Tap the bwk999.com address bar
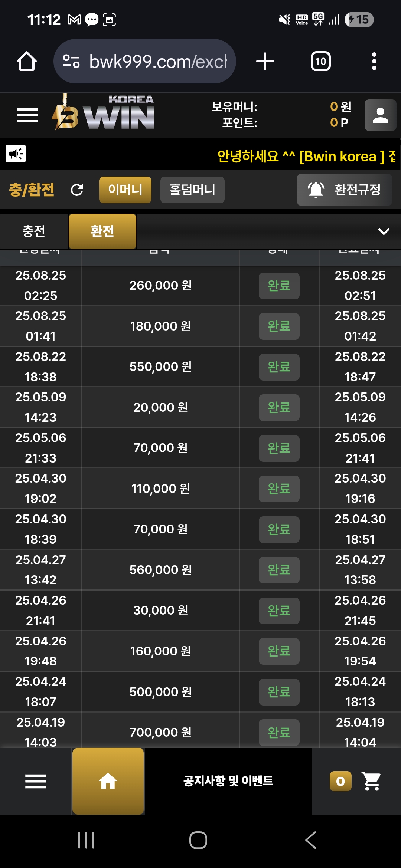Image resolution: width=401 pixels, height=868 pixels. point(145,61)
